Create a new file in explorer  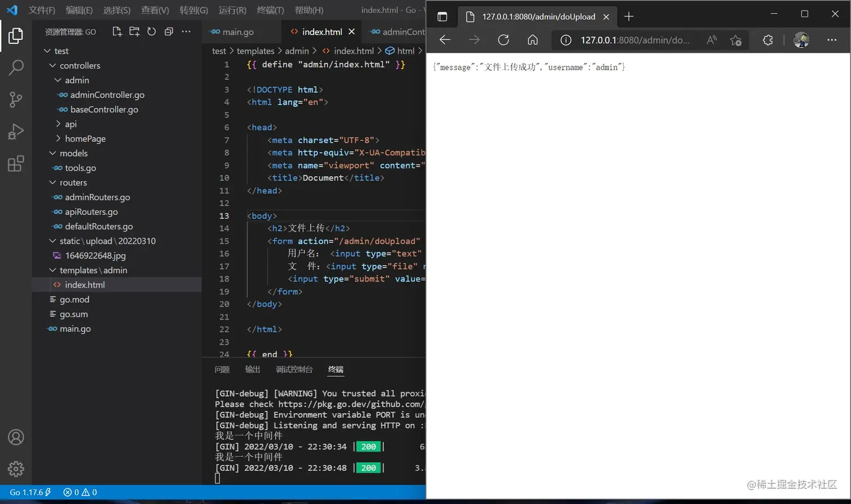coord(117,31)
